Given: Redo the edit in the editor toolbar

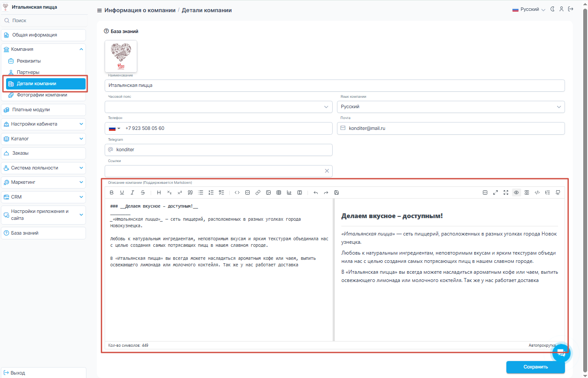Looking at the screenshot, I should click(326, 192).
